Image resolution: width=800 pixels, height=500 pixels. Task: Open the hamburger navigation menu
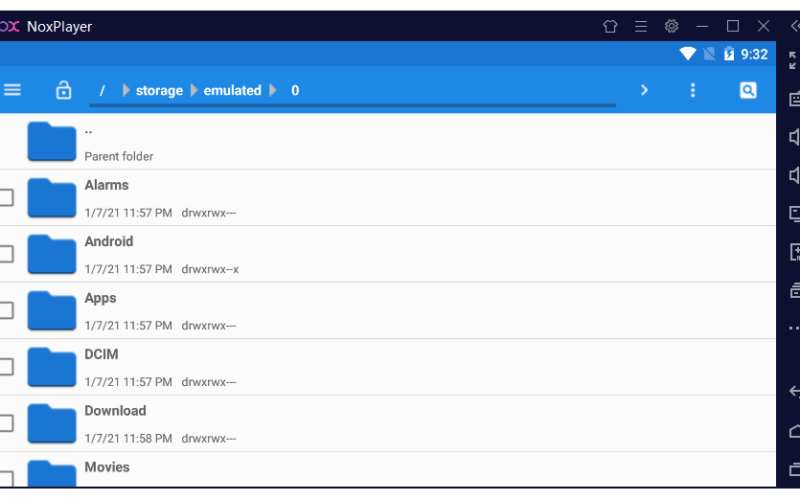coord(12,90)
